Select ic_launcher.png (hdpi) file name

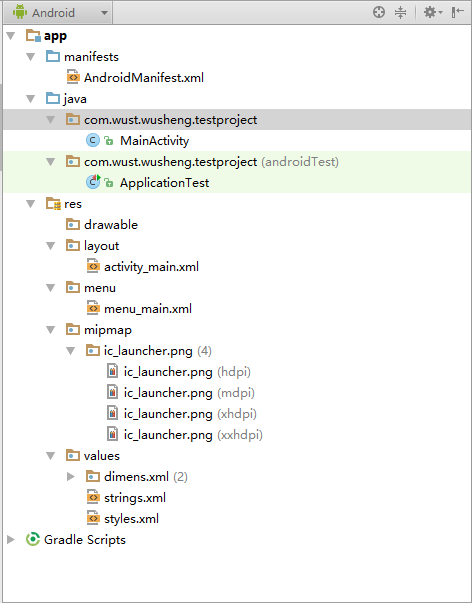(x=168, y=372)
